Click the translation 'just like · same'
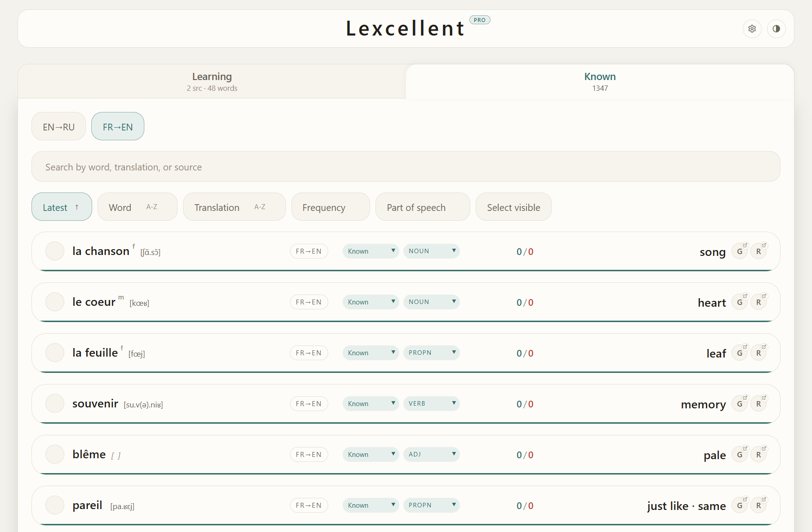Image resolution: width=812 pixels, height=532 pixels. click(x=687, y=506)
